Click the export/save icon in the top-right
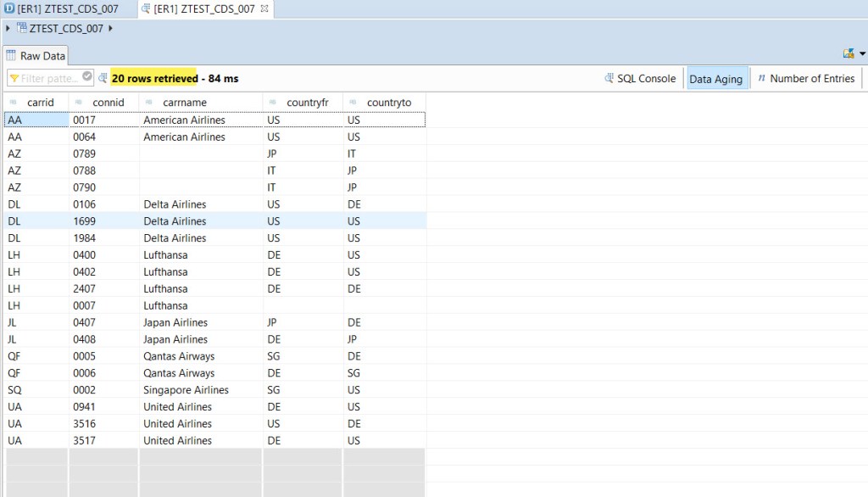The width and height of the screenshot is (868, 497). pos(848,53)
